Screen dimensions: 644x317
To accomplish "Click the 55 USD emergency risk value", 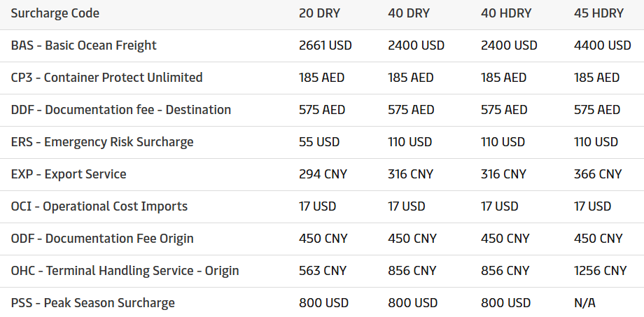I will [319, 142].
